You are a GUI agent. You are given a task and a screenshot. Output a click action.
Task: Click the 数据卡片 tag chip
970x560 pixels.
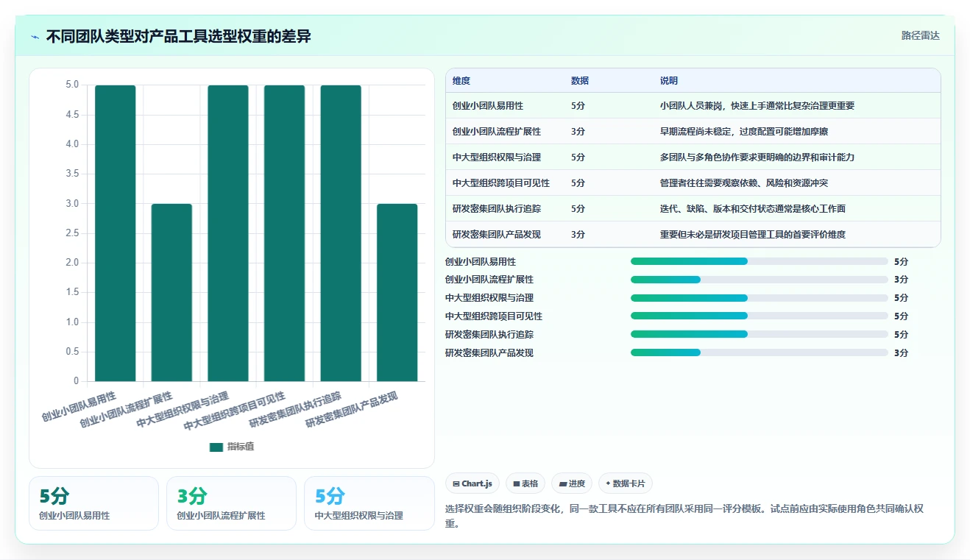point(625,483)
